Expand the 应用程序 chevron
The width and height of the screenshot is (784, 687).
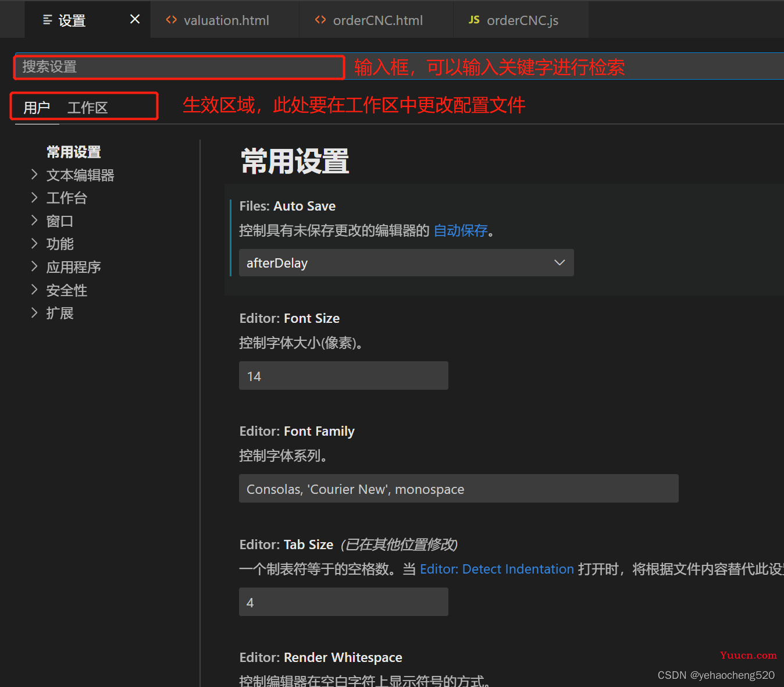pyautogui.click(x=34, y=266)
